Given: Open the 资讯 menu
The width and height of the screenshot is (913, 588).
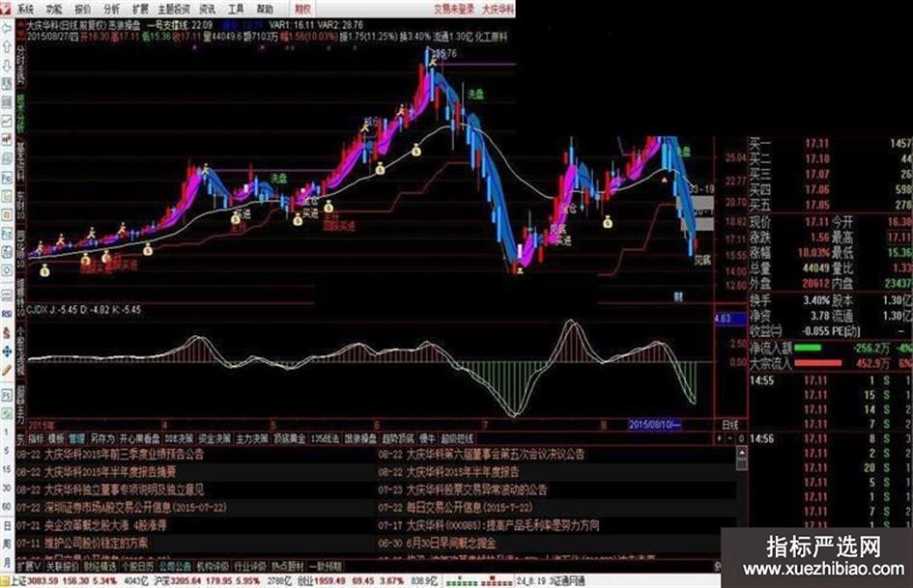Looking at the screenshot, I should tap(208, 10).
